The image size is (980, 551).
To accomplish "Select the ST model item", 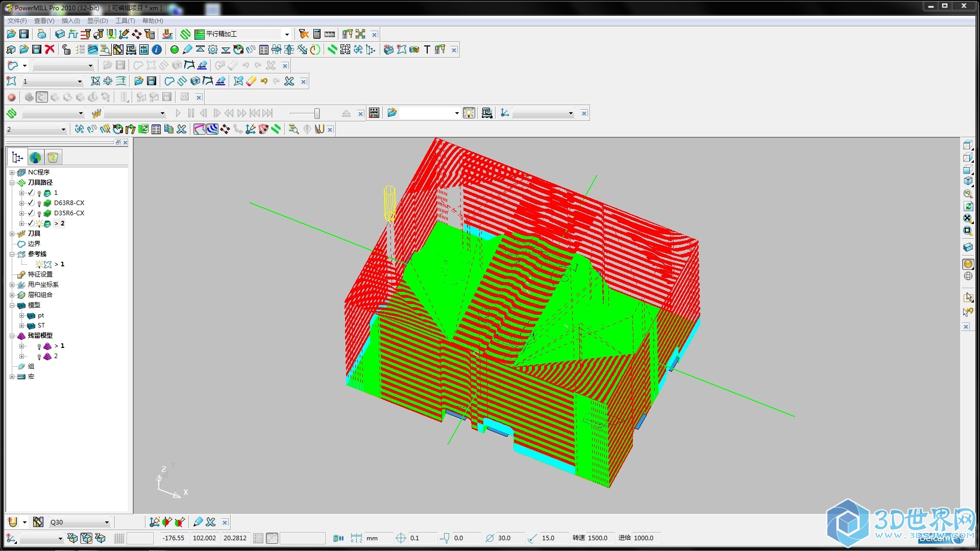I will click(x=41, y=325).
